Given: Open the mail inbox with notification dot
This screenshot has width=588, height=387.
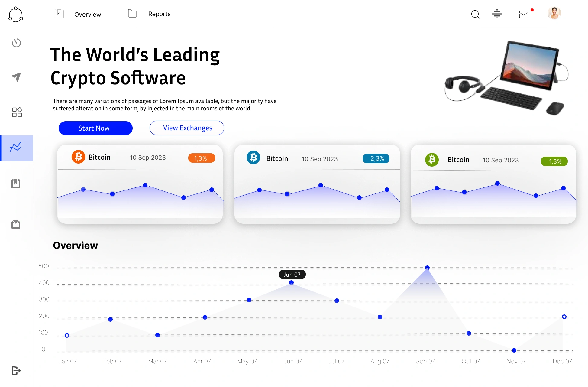Looking at the screenshot, I should tap(524, 15).
